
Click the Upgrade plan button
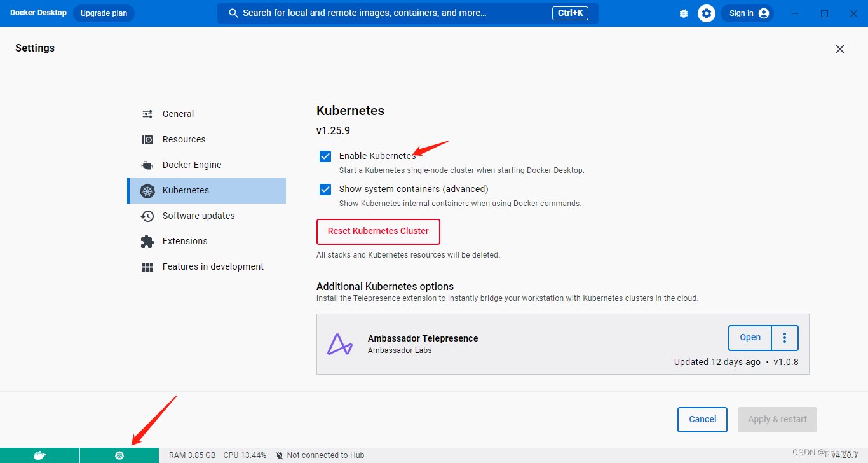[104, 13]
